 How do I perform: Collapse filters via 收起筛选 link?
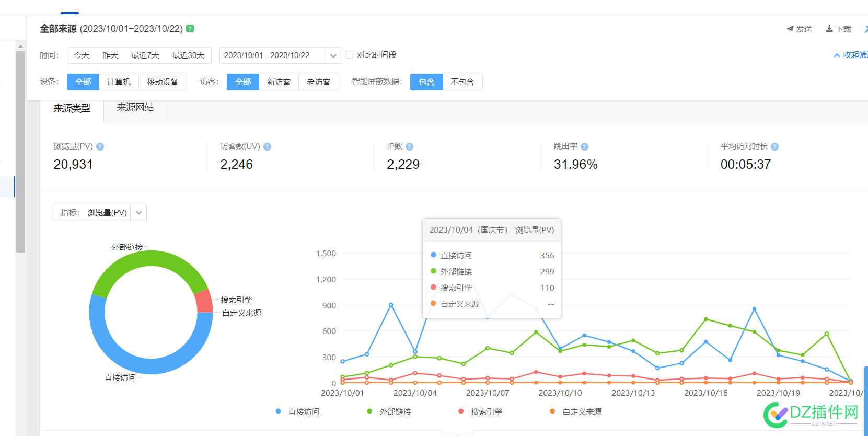coord(851,55)
